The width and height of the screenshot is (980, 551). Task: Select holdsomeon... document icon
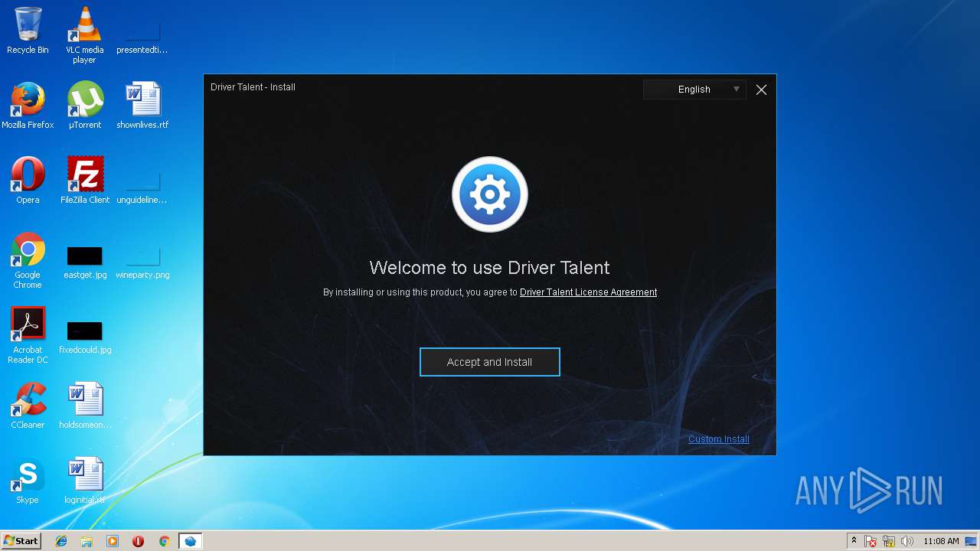[84, 406]
